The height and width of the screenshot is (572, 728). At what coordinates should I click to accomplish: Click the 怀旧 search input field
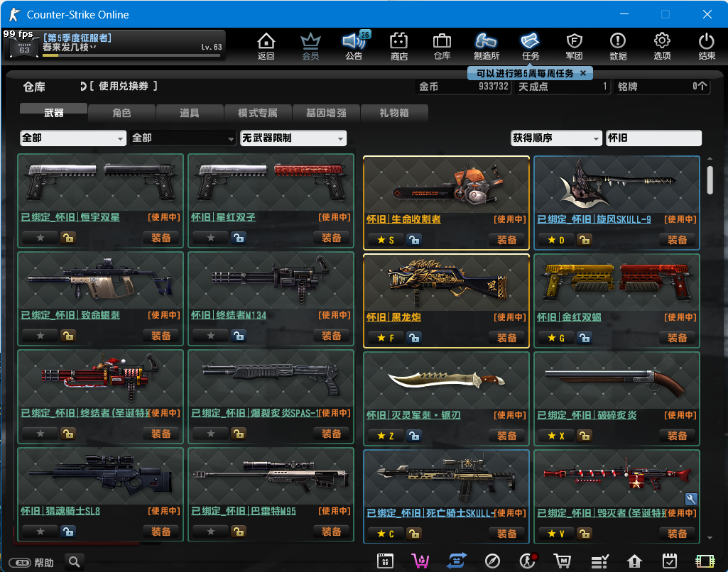[653, 138]
